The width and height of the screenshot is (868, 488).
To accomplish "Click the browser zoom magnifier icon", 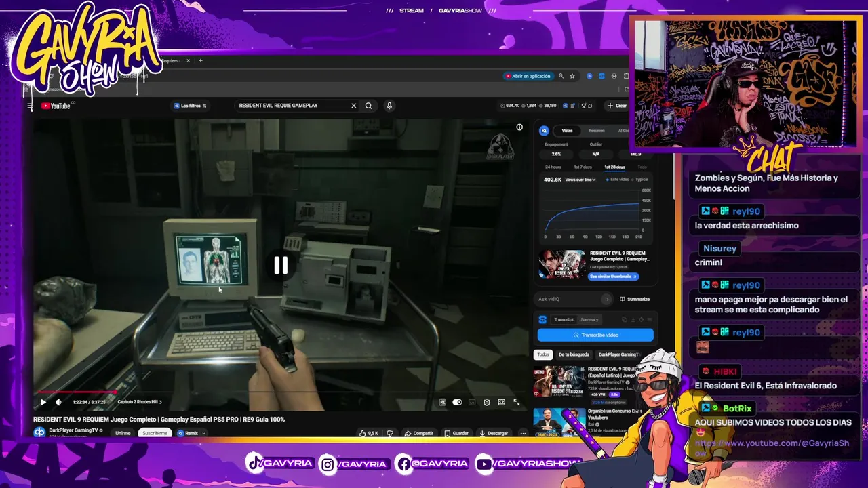I will tap(561, 76).
